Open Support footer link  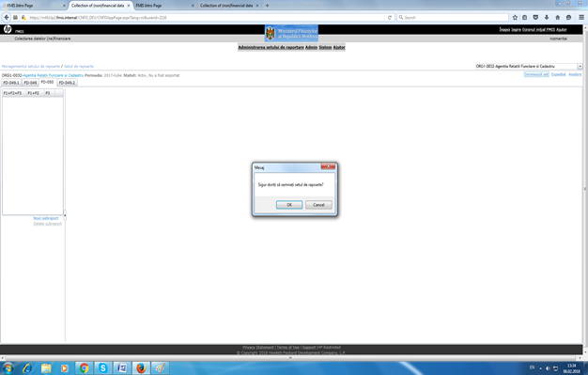coord(309,347)
